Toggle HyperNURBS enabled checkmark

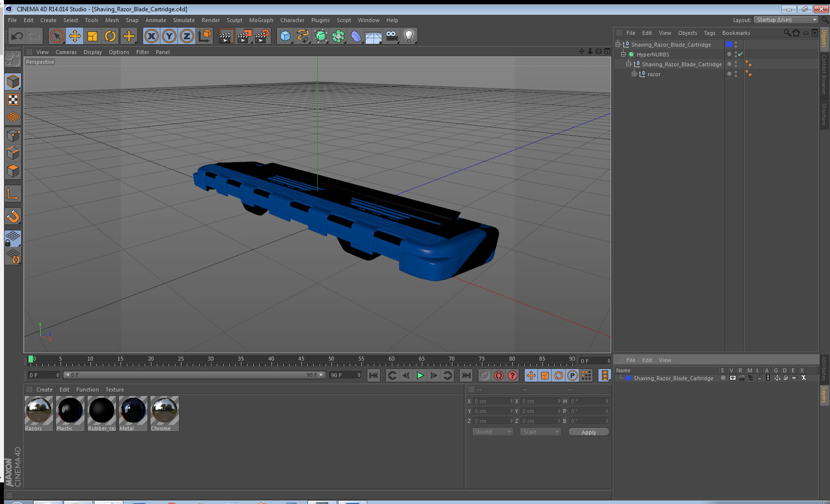(x=741, y=54)
